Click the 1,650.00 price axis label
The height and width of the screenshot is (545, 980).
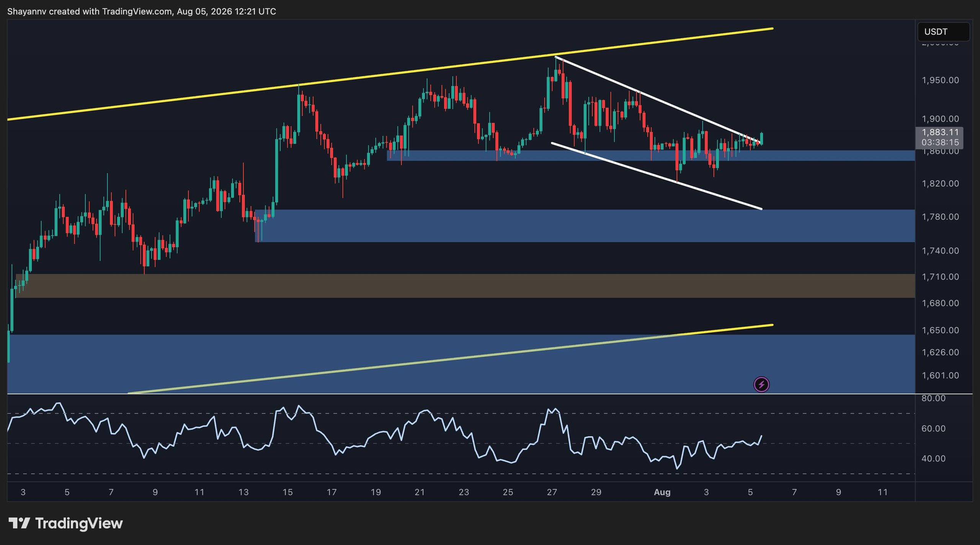[940, 330]
